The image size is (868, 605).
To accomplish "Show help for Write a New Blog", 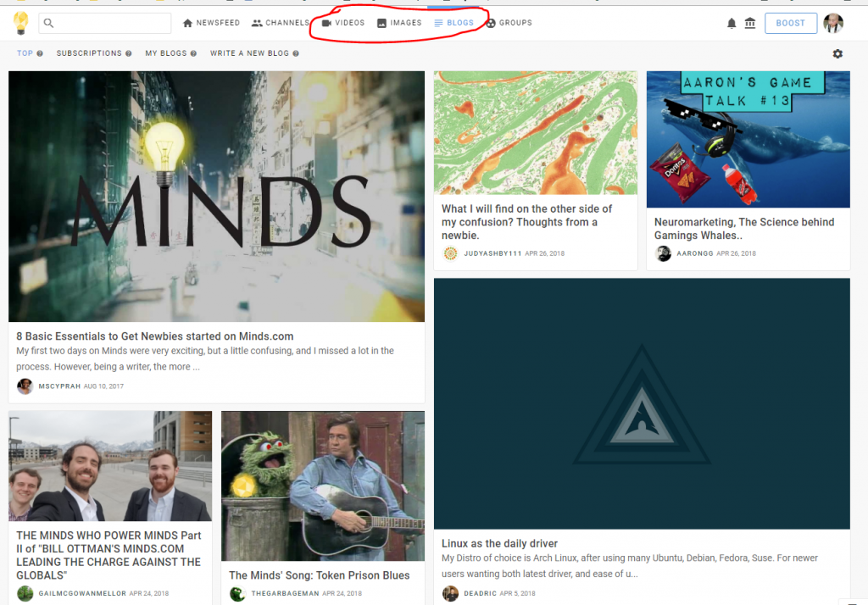I will click(296, 53).
